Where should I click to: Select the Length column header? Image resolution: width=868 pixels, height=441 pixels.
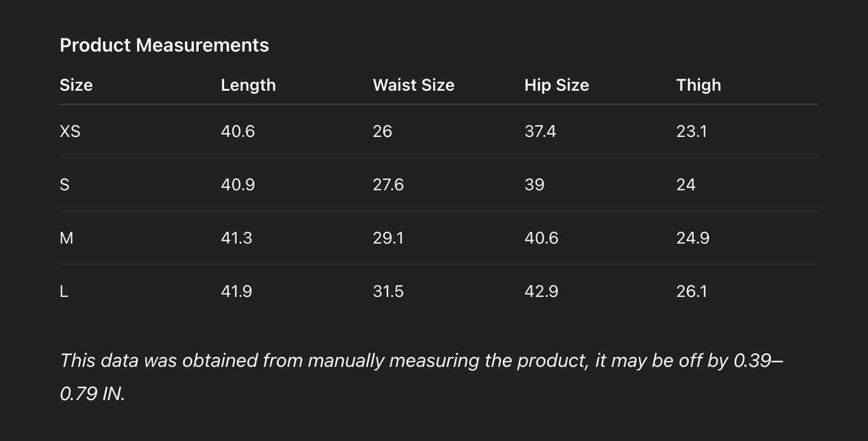(x=248, y=85)
